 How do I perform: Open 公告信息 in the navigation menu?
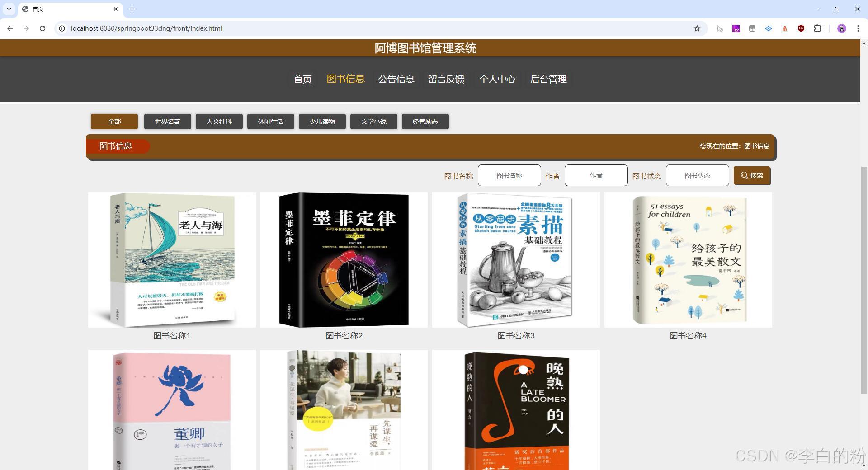point(396,79)
